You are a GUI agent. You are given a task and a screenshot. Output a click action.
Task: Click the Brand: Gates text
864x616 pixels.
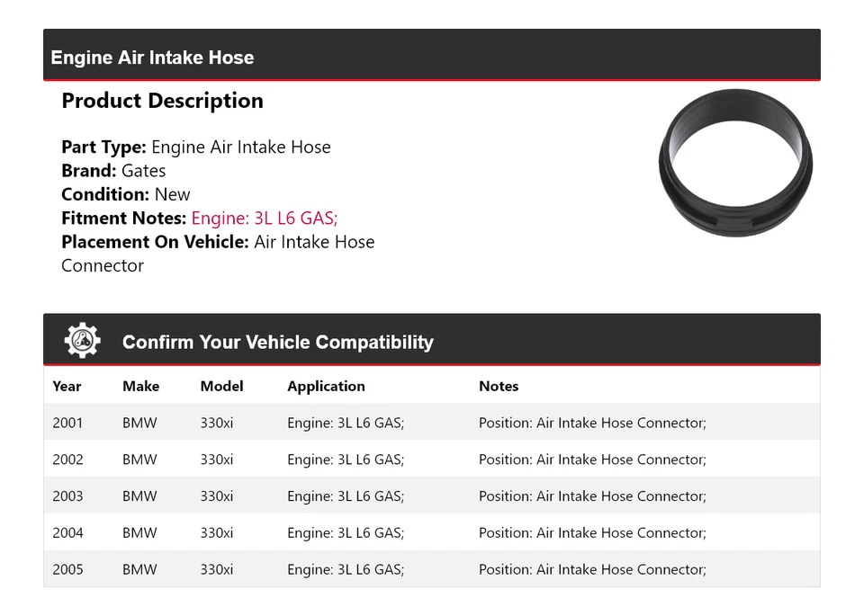point(113,171)
